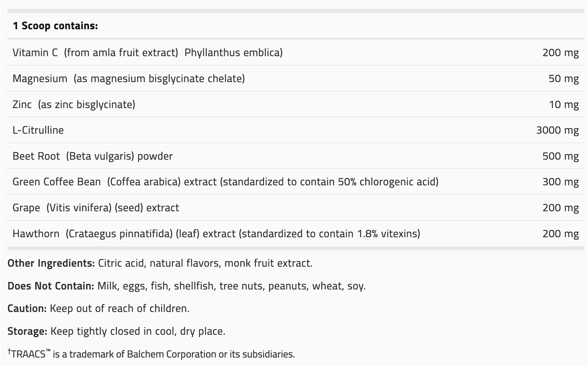
Task: Click the "1 Scoop contains:" heading
Action: [55, 26]
